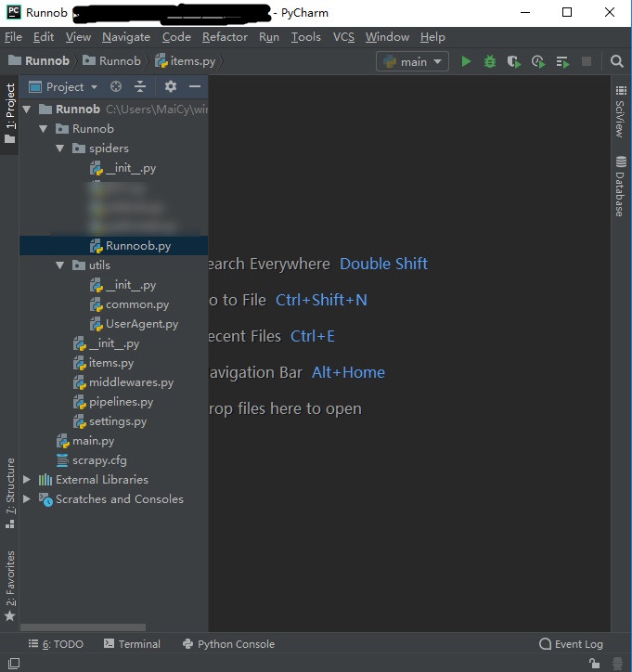Locate current file with the crosshair icon

coord(116,86)
